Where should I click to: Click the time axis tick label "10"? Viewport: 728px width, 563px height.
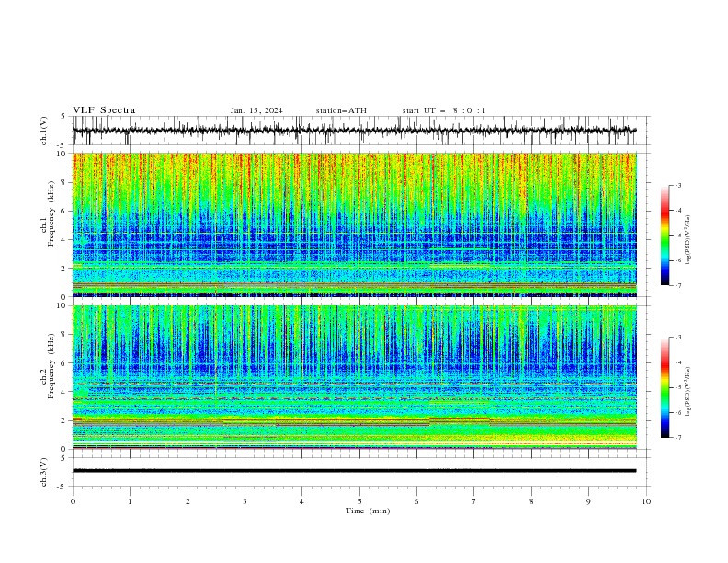[x=646, y=501]
